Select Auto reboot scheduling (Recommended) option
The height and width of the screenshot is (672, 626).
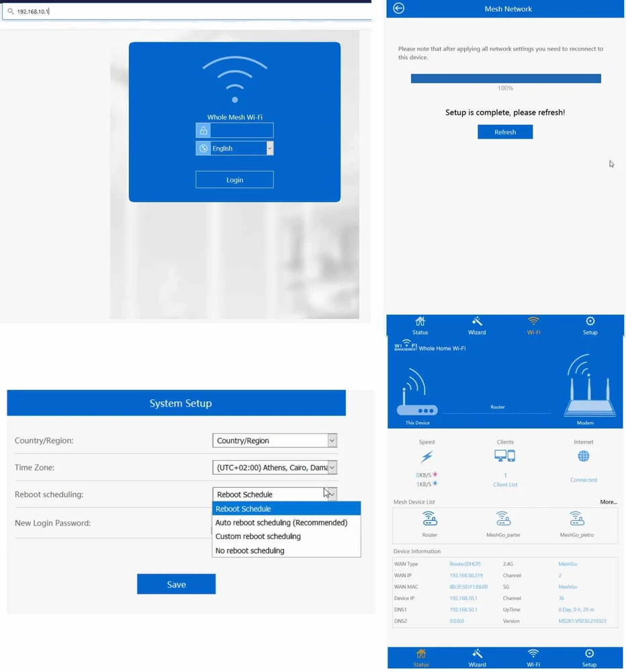(x=281, y=522)
